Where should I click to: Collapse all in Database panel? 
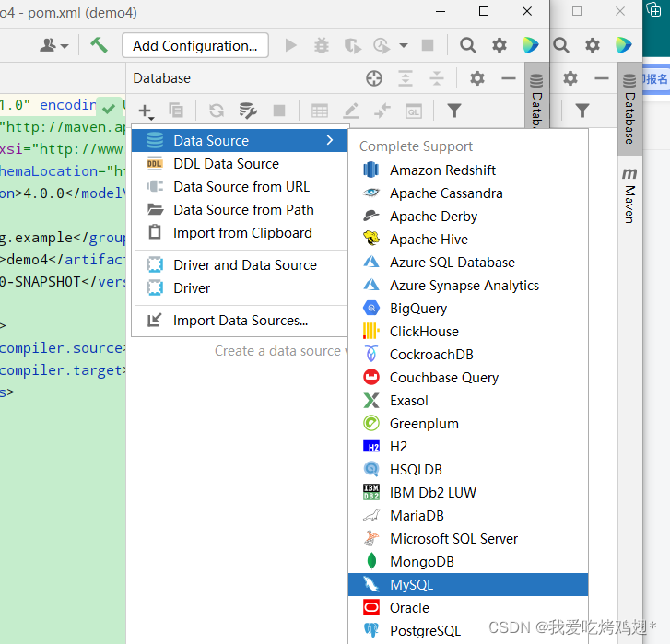(x=436, y=78)
